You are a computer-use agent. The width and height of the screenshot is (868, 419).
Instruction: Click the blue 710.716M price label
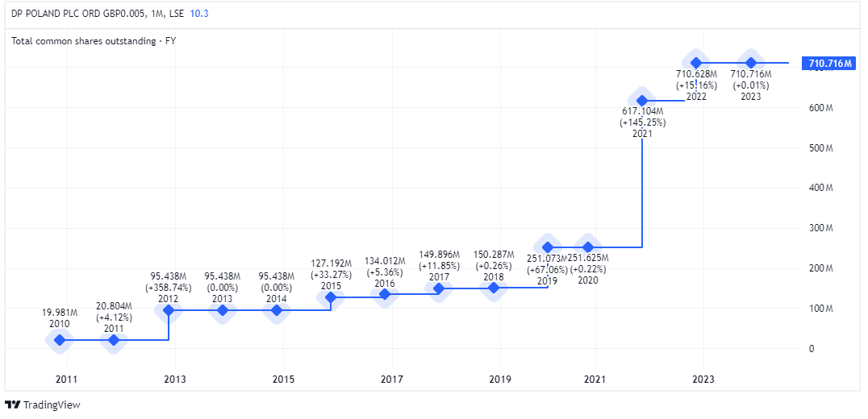point(828,64)
